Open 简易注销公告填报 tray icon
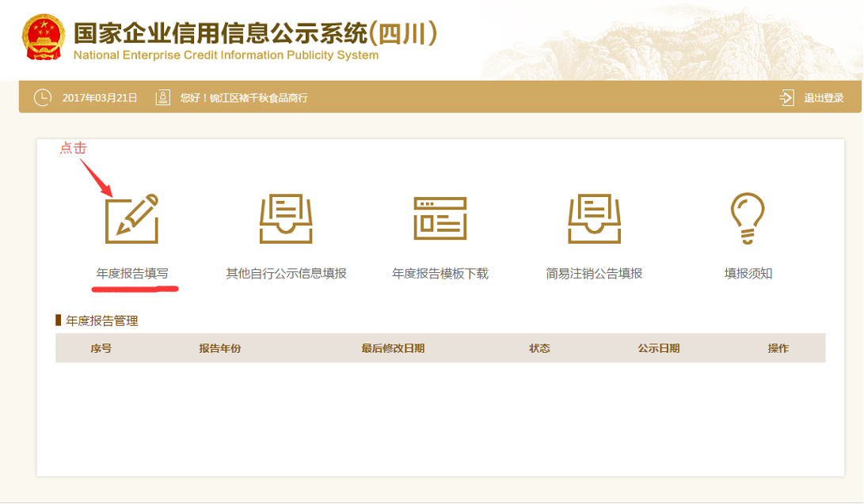 595,219
